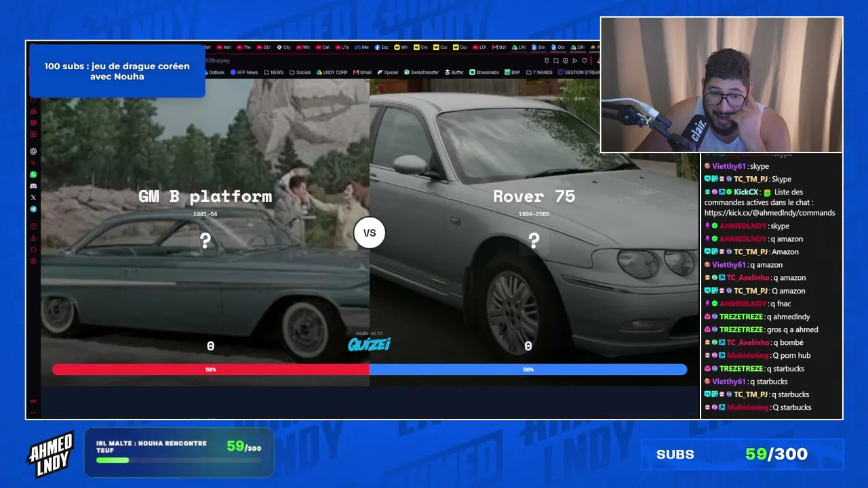Open the kick.cx commands link in chat
This screenshot has height=488, width=868.
pyautogui.click(x=770, y=213)
